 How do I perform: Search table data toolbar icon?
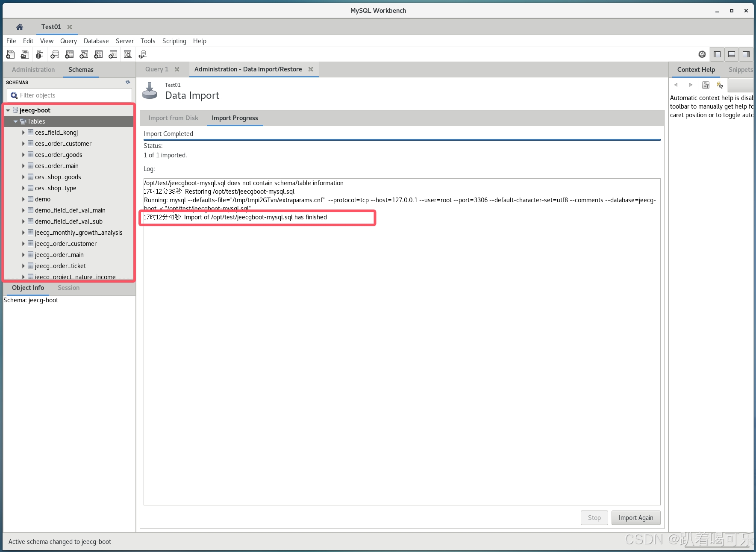[x=128, y=54]
